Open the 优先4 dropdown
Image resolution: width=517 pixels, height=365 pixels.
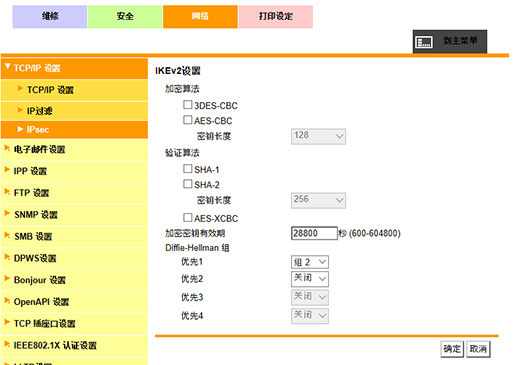pos(310,316)
